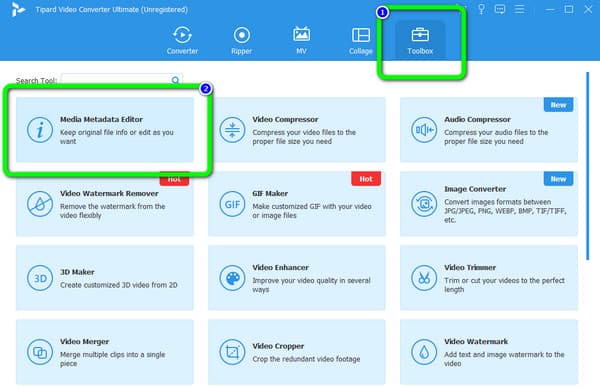Switch to the Collage tab
Viewport: 600px width, 387px height.
pyautogui.click(x=360, y=40)
